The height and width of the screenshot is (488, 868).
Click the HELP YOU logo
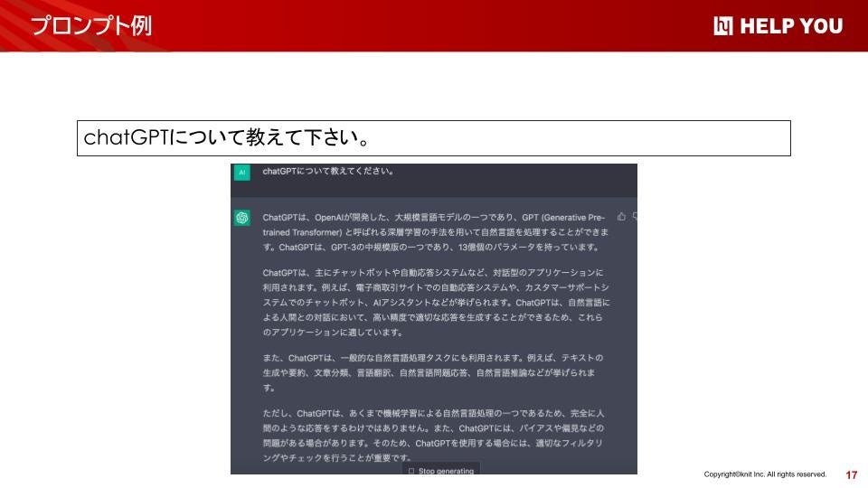coord(778,26)
